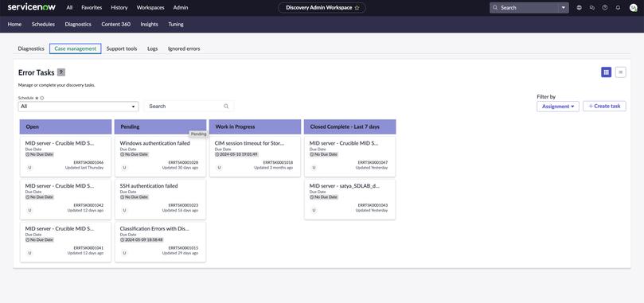
Task: Click the magnifier in Error Tasks search
Action: tap(226, 107)
